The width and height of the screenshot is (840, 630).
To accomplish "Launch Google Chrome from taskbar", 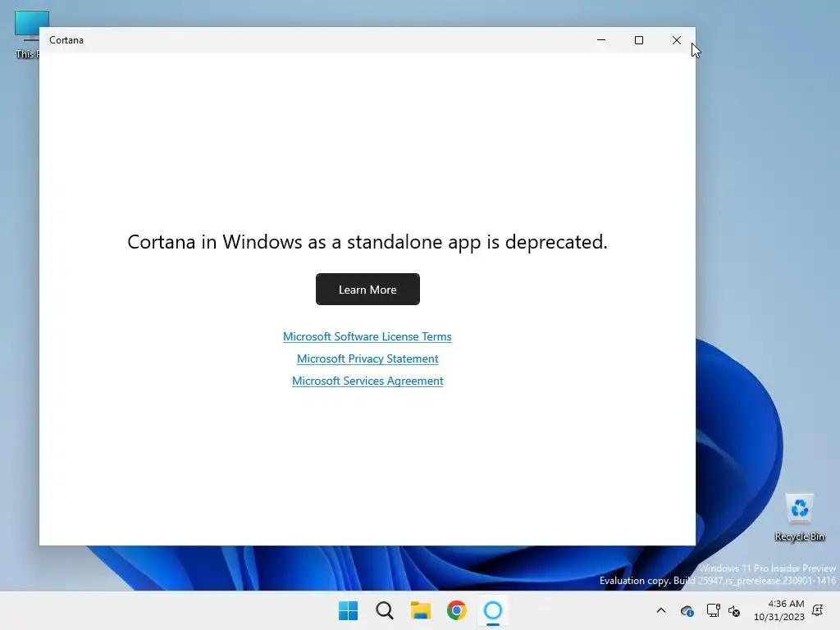I will pos(457,610).
